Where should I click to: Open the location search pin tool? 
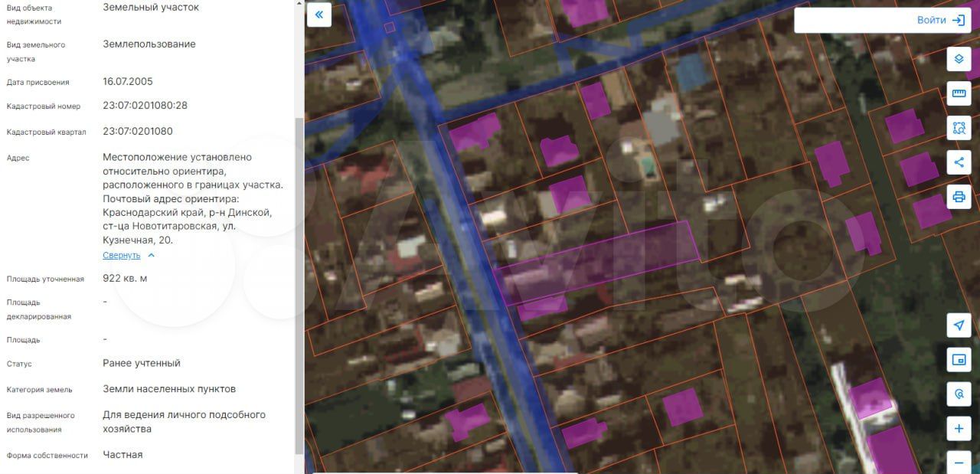pyautogui.click(x=959, y=394)
